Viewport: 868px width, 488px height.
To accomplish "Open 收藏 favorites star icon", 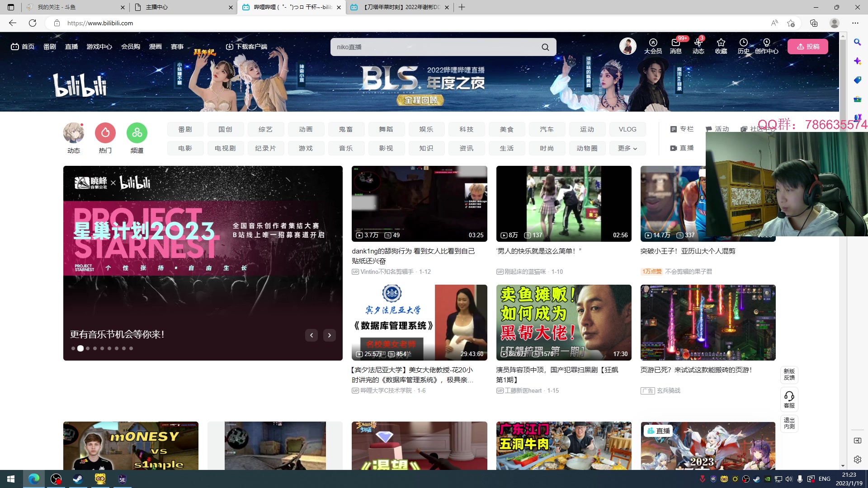I will click(x=721, y=46).
